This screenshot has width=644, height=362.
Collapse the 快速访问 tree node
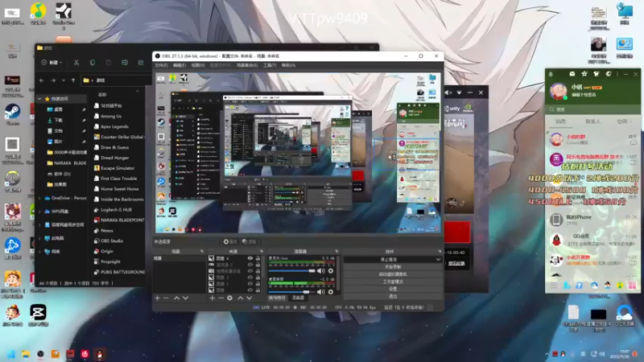pos(39,99)
